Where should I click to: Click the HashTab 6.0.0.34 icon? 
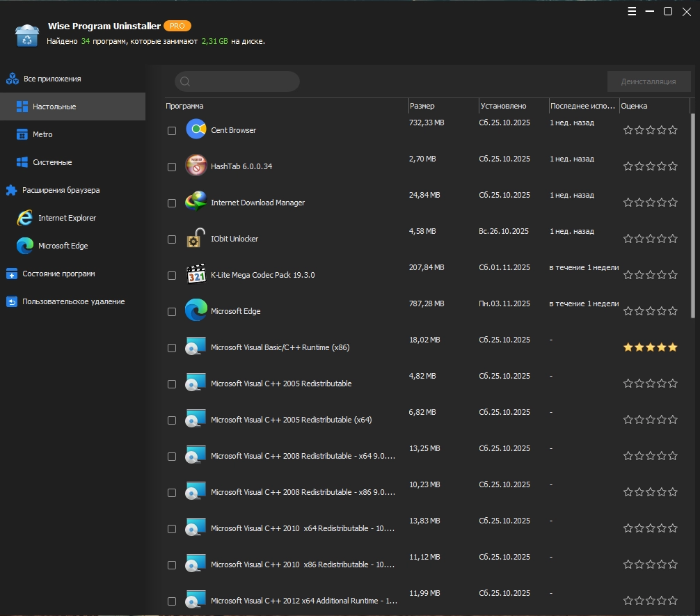pyautogui.click(x=196, y=166)
